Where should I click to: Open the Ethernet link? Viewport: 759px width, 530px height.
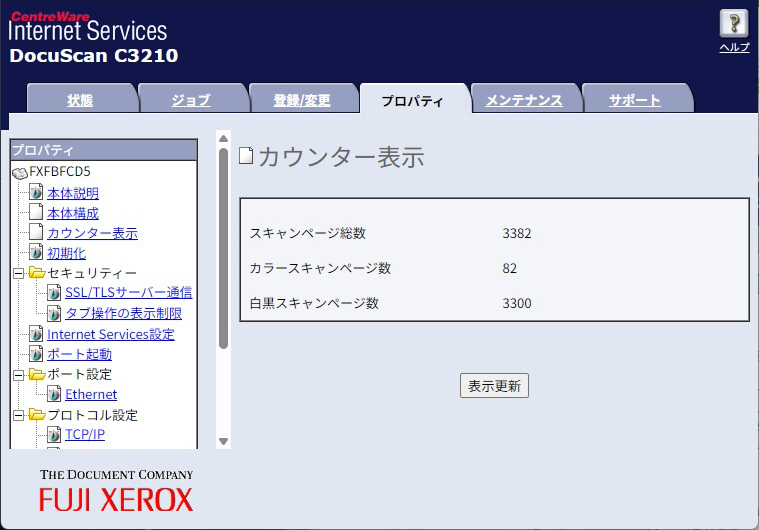pyautogui.click(x=91, y=394)
